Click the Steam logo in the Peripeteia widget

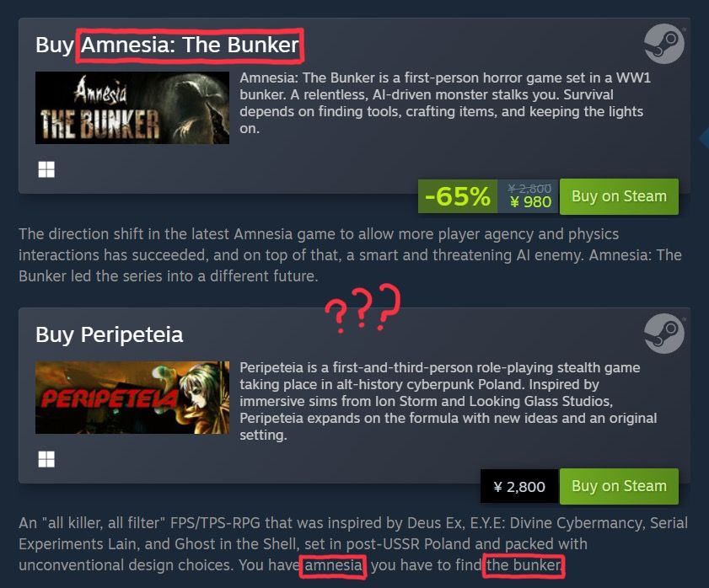(663, 334)
